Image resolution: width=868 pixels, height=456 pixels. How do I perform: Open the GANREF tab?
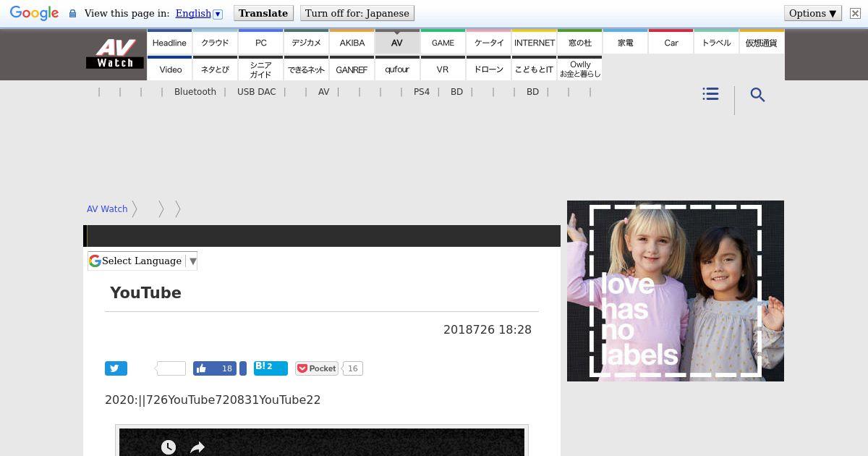click(352, 69)
